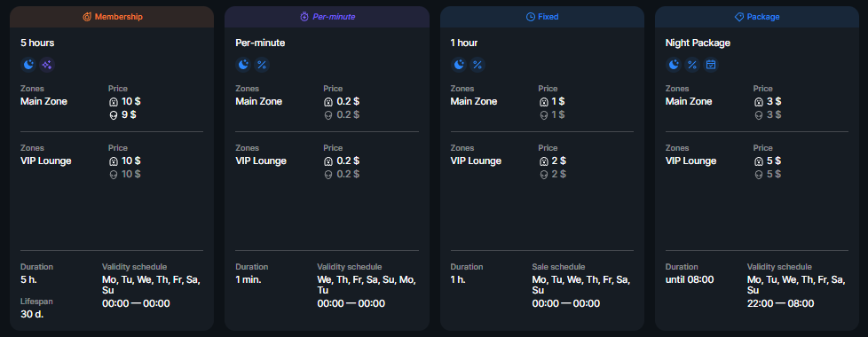Image resolution: width=868 pixels, height=337 pixels.
Task: Click the greyed '3 $' price on Package card
Action: [x=774, y=115]
